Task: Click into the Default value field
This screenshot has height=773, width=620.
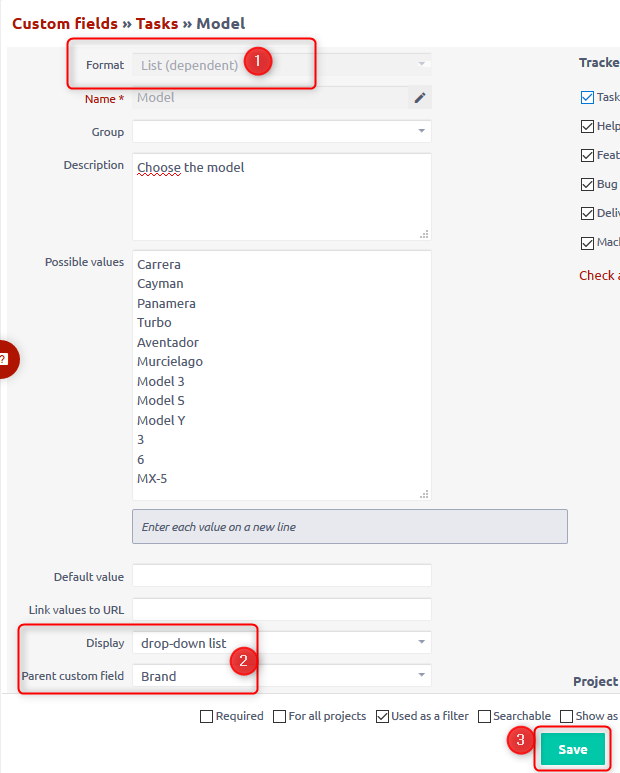Action: click(281, 576)
